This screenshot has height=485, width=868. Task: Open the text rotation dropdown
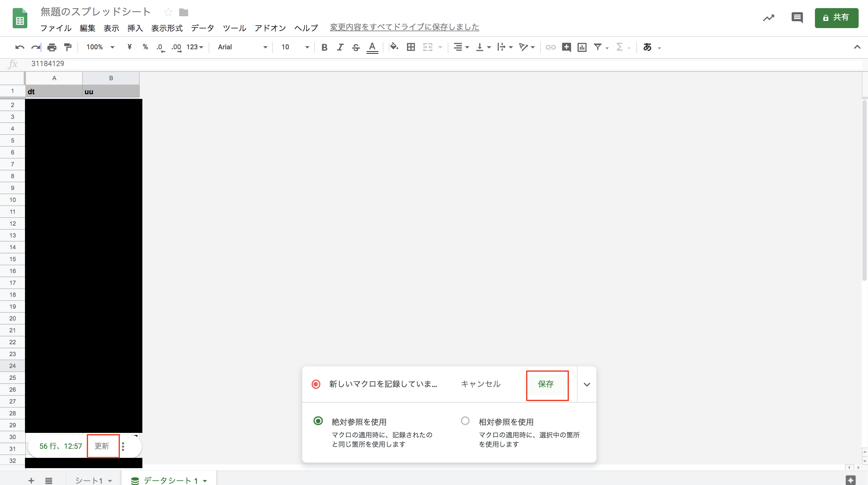[x=527, y=47]
